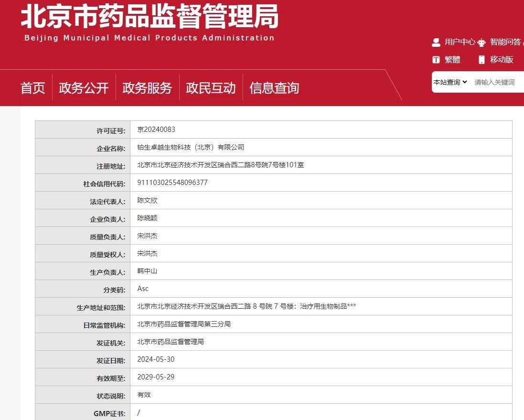
Task: Open the 政务公开 menu
Action: coord(83,88)
